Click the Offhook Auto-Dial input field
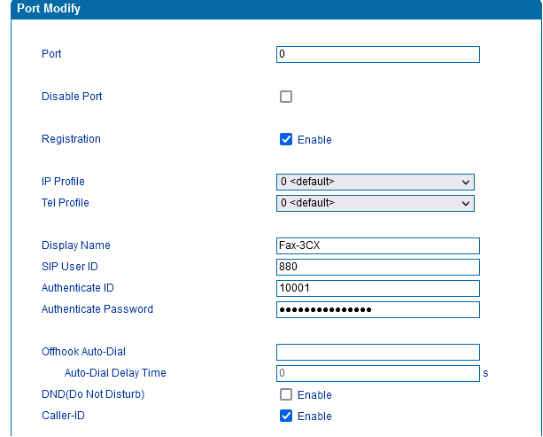This screenshot has height=437, width=543. tap(378, 352)
